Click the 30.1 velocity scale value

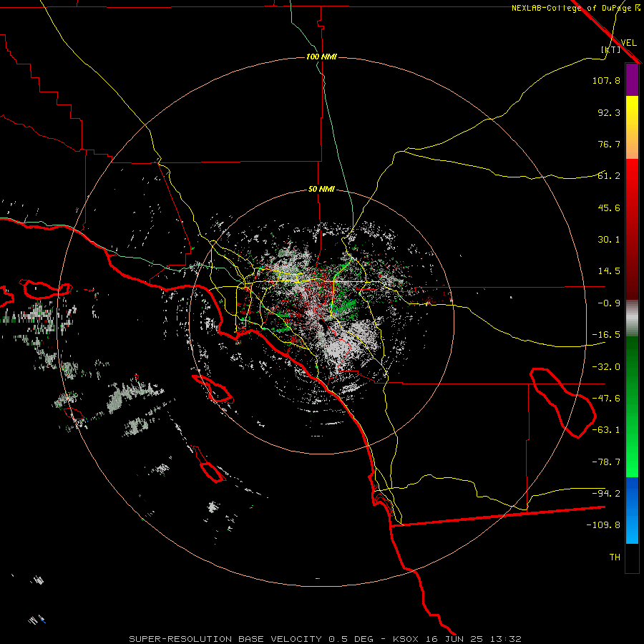609,240
